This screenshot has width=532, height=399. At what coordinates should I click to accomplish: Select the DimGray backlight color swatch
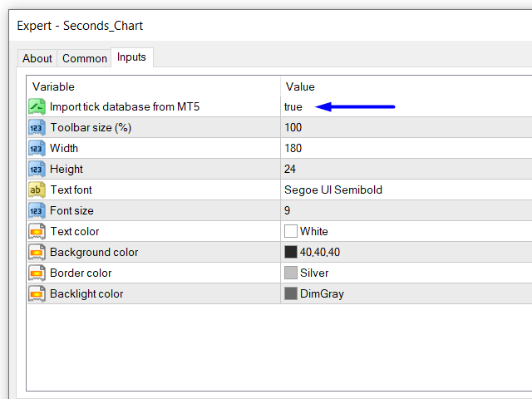(291, 294)
